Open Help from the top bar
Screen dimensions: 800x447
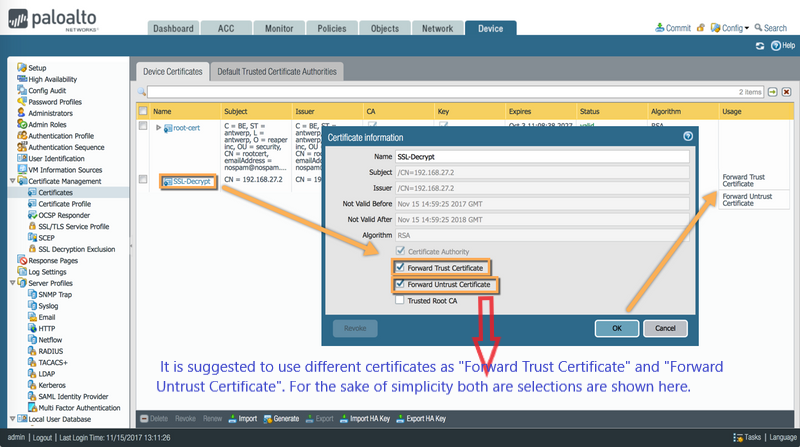(x=783, y=46)
